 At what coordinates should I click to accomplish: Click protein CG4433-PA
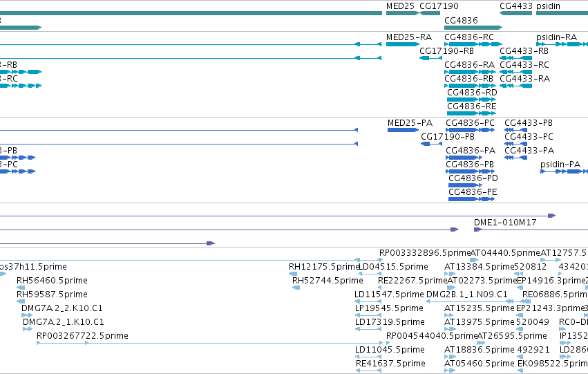pos(529,151)
